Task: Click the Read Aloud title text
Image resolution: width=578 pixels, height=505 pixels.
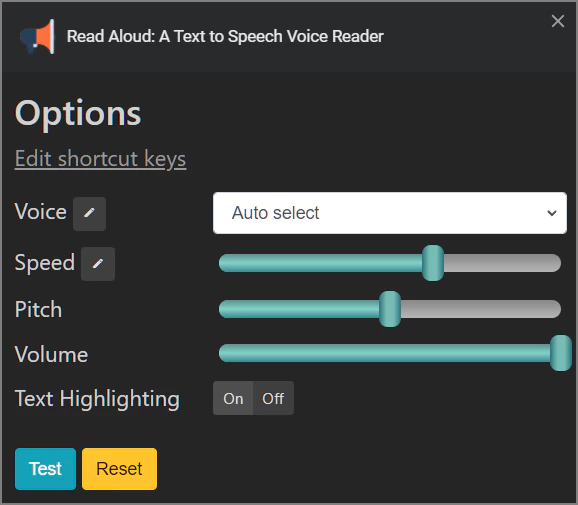Action: 225,36
